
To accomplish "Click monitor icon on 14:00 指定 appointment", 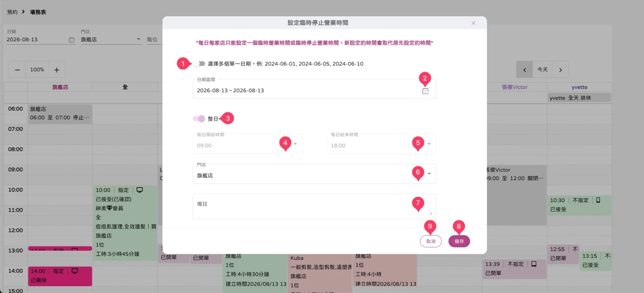I will pos(75,270).
